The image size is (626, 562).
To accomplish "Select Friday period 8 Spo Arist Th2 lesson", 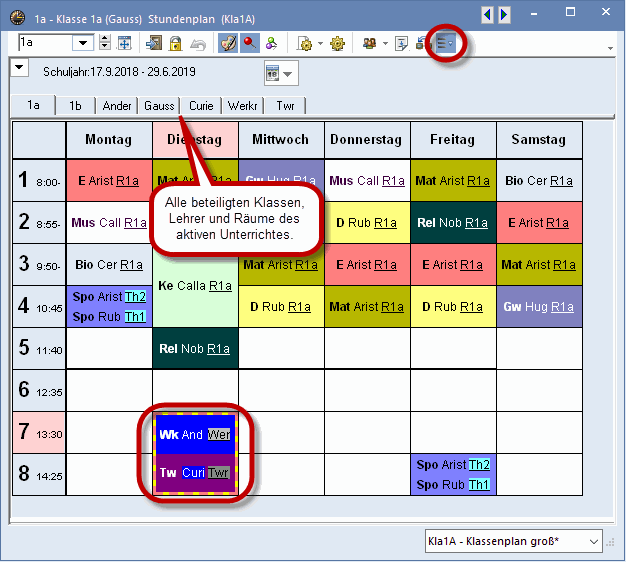I will [453, 465].
